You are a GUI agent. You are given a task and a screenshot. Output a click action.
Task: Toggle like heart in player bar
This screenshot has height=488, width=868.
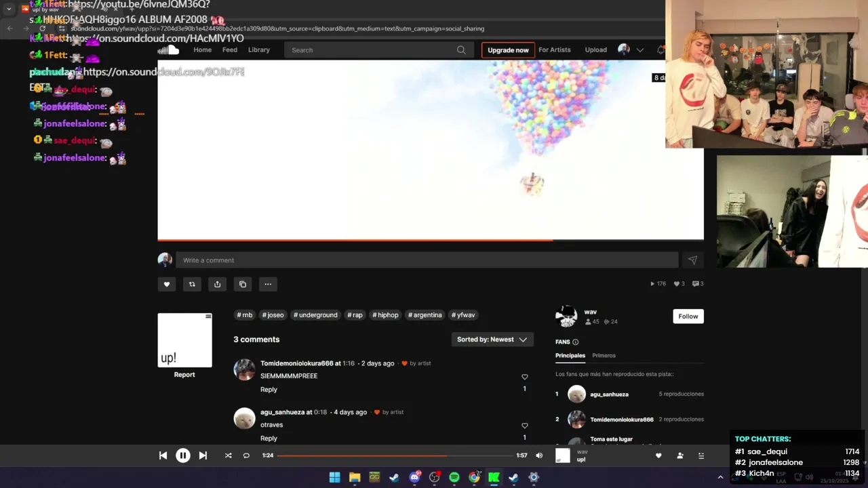(x=658, y=455)
